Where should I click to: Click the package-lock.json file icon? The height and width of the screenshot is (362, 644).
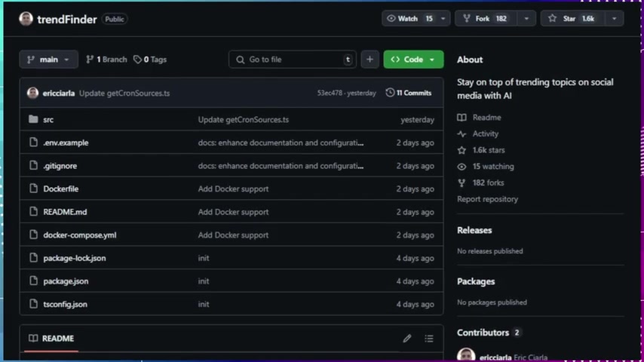click(x=33, y=258)
